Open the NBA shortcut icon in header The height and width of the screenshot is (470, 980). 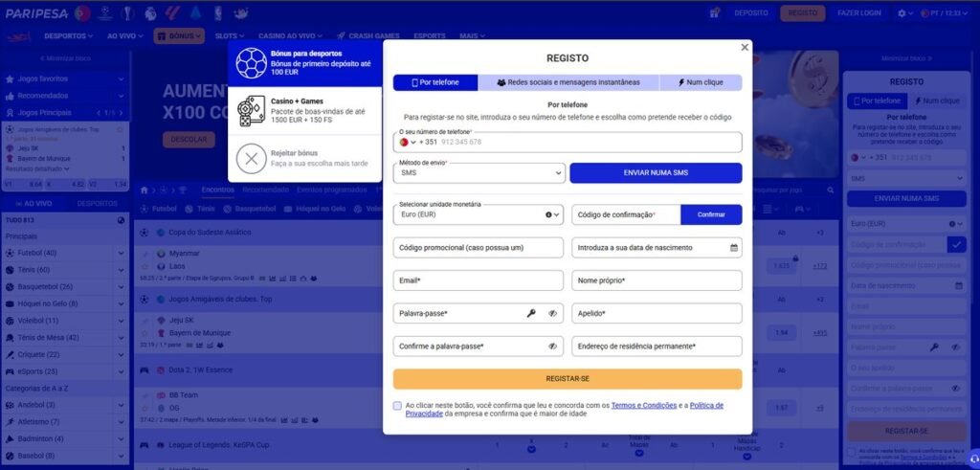(x=217, y=13)
